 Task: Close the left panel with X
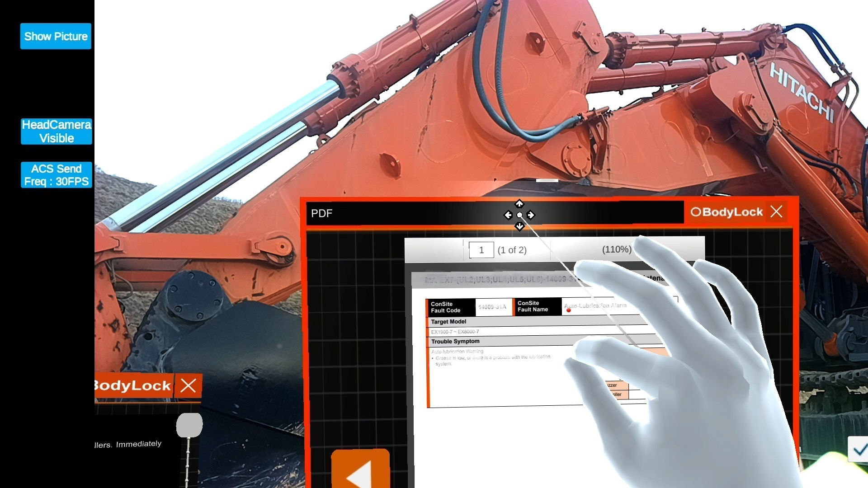pos(188,385)
